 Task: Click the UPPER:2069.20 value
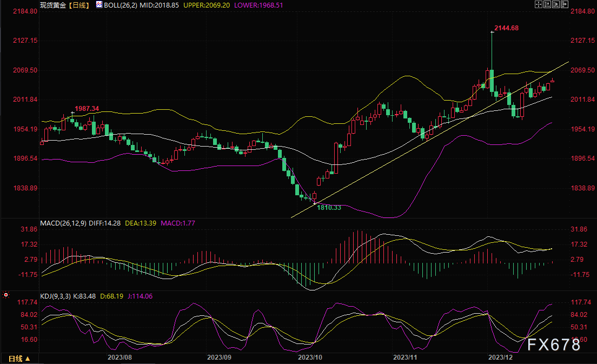click(207, 5)
